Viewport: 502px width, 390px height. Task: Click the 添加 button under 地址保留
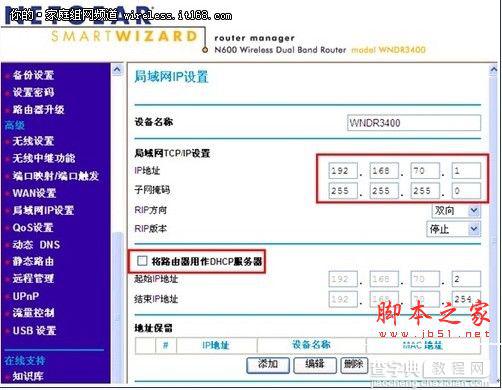[x=268, y=365]
